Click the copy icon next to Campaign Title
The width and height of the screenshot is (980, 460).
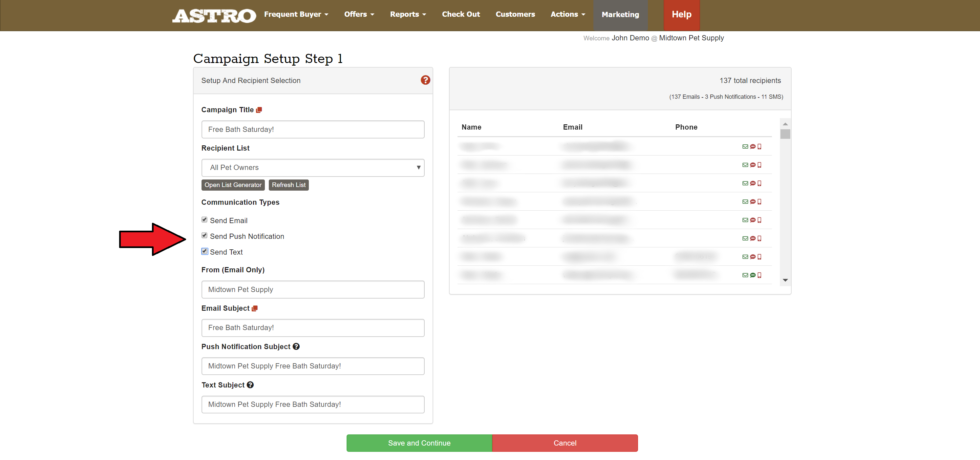point(259,110)
